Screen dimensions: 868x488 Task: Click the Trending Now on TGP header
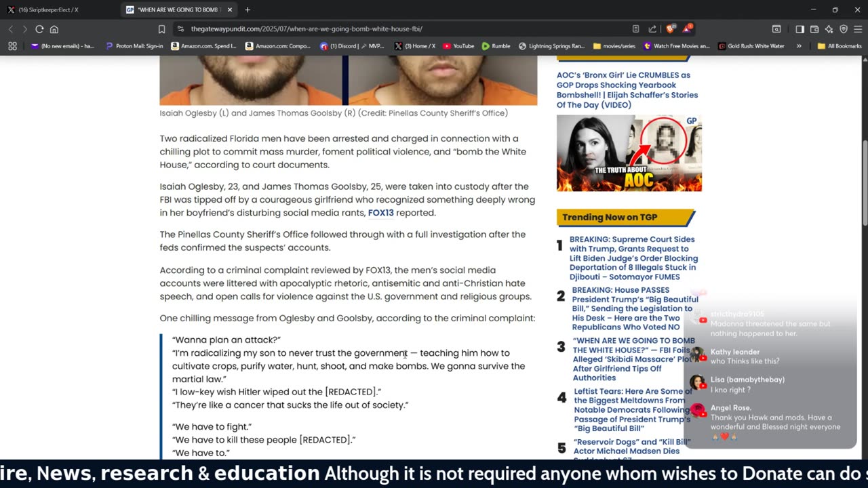[x=625, y=218]
